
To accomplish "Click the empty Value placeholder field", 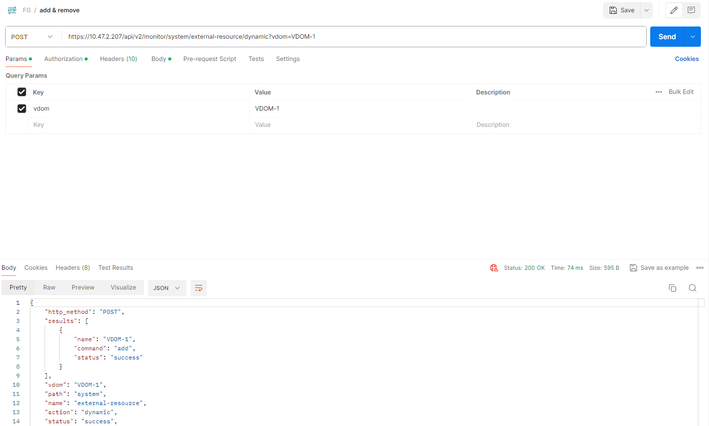I will click(360, 125).
